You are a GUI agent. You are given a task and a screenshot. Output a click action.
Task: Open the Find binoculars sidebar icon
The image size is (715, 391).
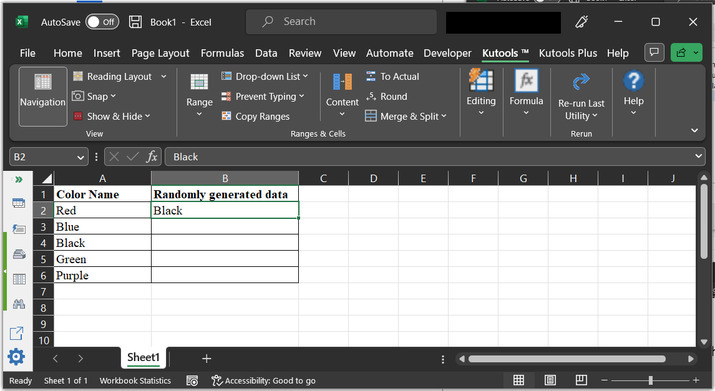pos(19,304)
